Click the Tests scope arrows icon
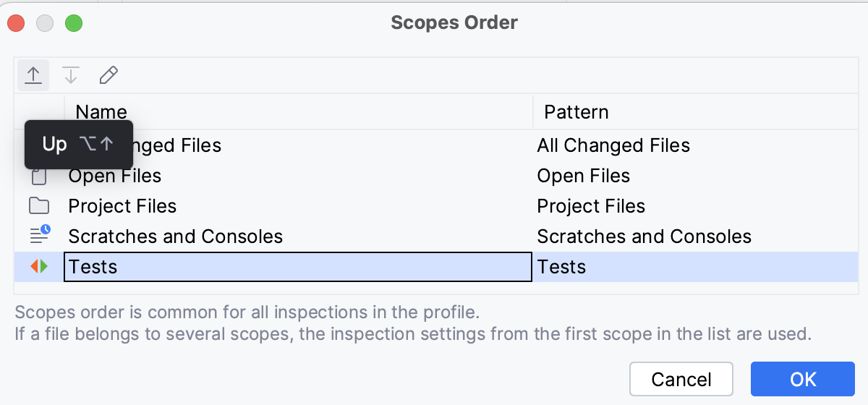 click(x=39, y=267)
